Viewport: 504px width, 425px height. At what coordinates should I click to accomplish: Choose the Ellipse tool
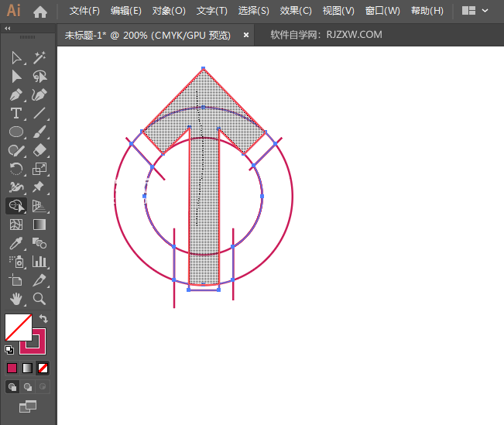15,132
